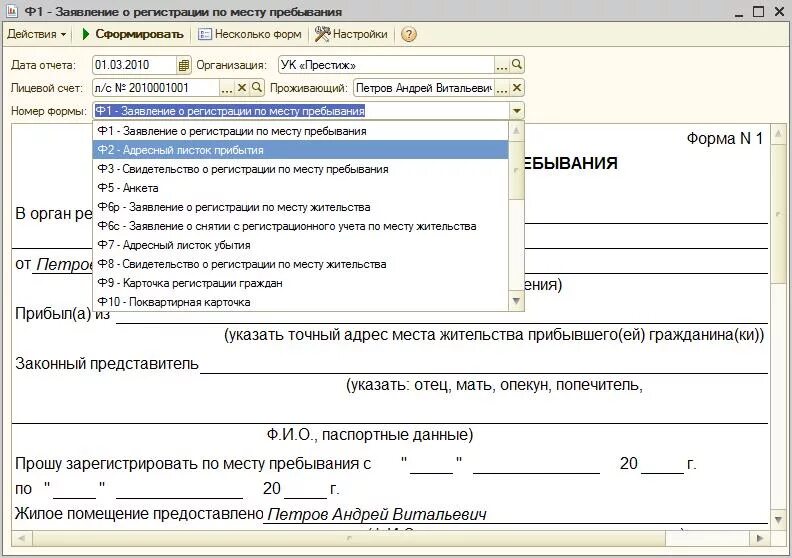This screenshot has width=792, height=558.
Task: Select Ф1 - Заявление о регистрации по месту пребывания
Action: tap(301, 131)
